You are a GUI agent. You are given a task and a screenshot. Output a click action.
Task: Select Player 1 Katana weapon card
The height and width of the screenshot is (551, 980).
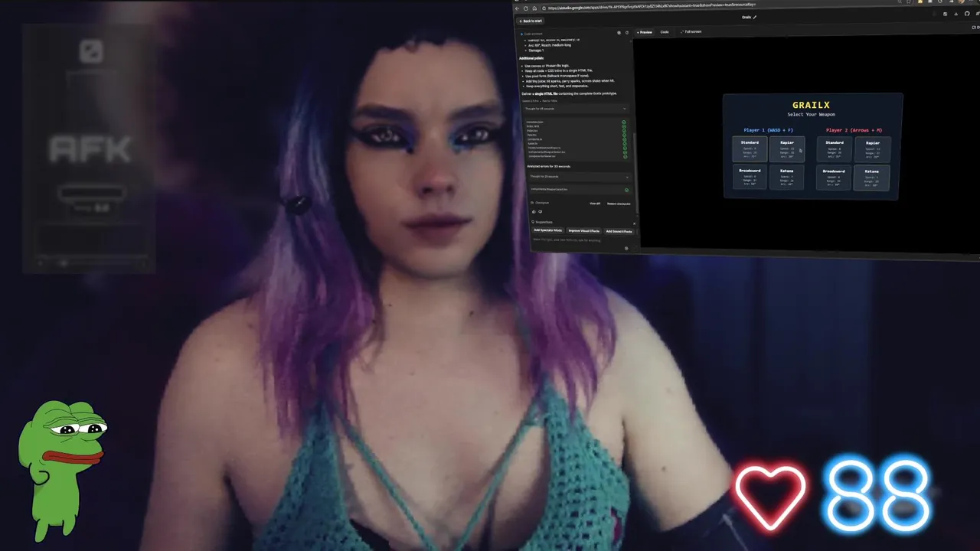click(x=787, y=178)
